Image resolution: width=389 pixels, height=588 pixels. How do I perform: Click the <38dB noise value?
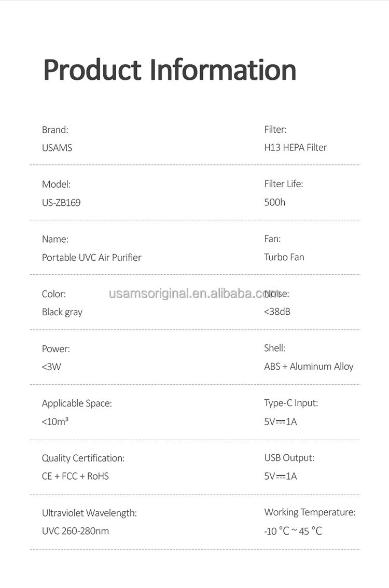pos(277,312)
